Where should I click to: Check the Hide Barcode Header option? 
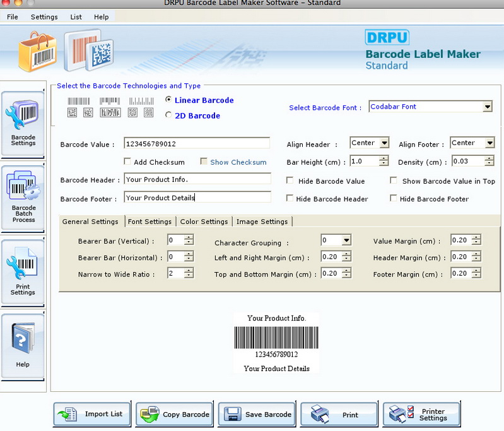pyautogui.click(x=290, y=199)
